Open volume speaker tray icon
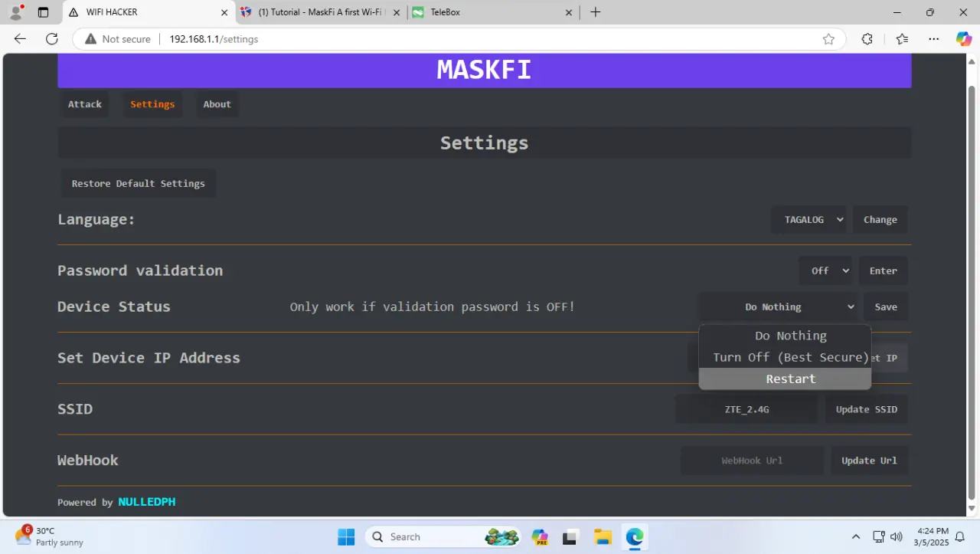980x554 pixels. (x=897, y=537)
